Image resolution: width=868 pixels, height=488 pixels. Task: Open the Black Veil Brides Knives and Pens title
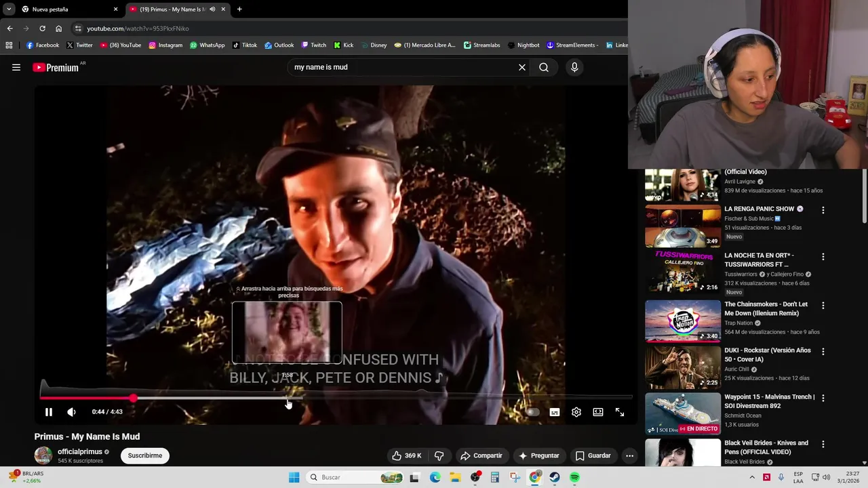point(766,447)
